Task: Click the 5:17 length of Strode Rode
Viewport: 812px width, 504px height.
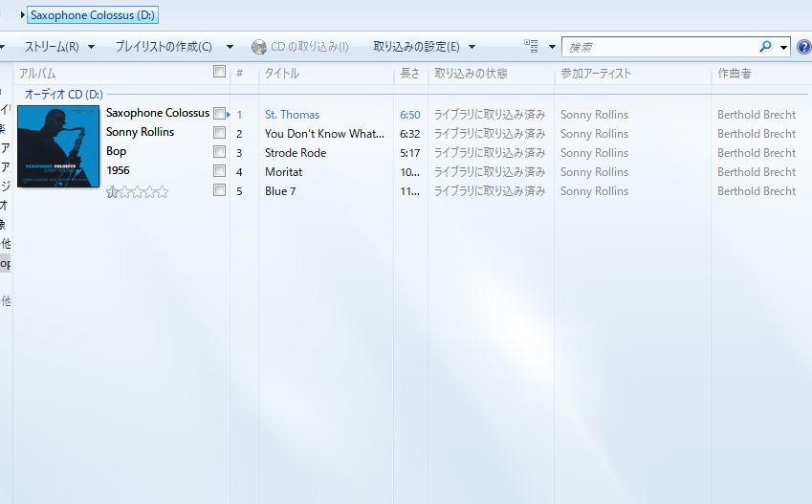Action: pos(409,153)
